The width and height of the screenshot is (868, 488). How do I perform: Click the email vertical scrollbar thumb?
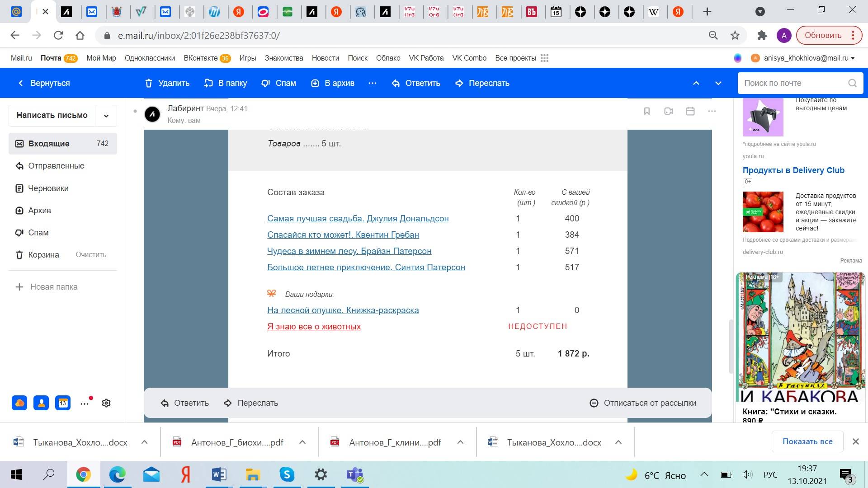[x=731, y=347]
